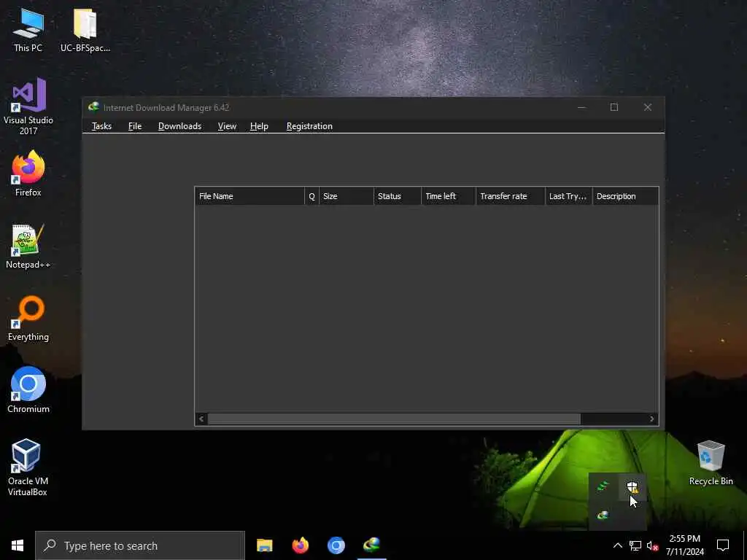Open the Downloads menu

(179, 126)
